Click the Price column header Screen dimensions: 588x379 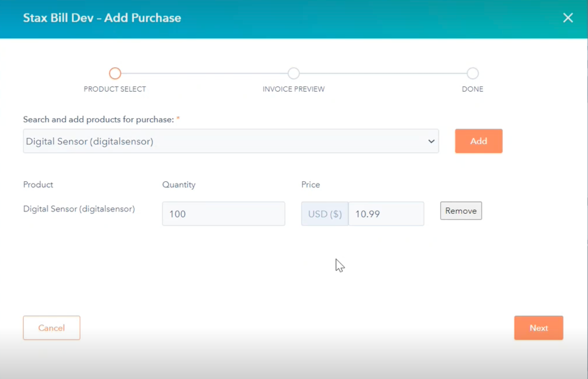tap(310, 185)
